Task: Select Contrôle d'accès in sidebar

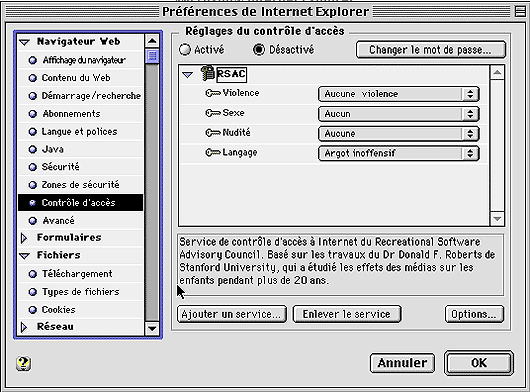Action: click(81, 202)
